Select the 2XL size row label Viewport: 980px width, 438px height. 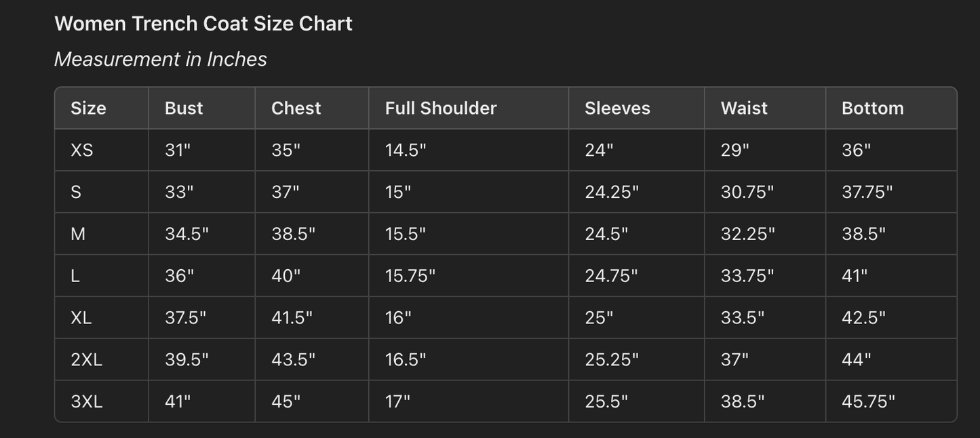(86, 360)
